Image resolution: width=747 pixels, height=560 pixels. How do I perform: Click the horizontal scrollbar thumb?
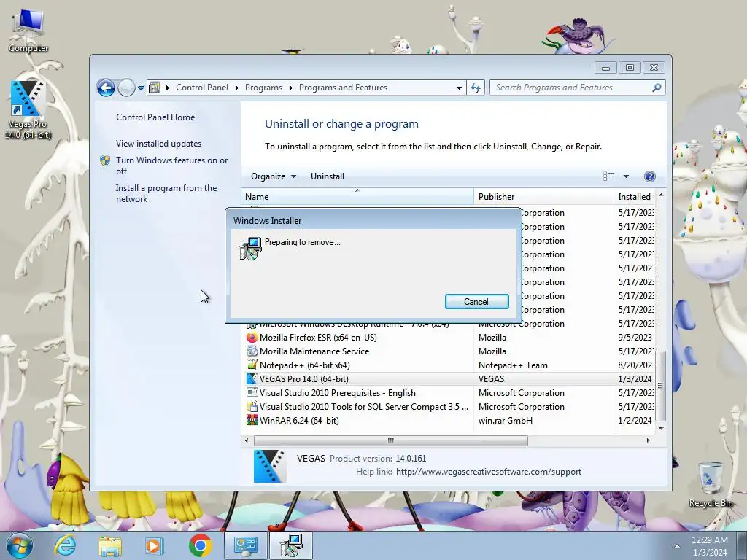pos(391,440)
